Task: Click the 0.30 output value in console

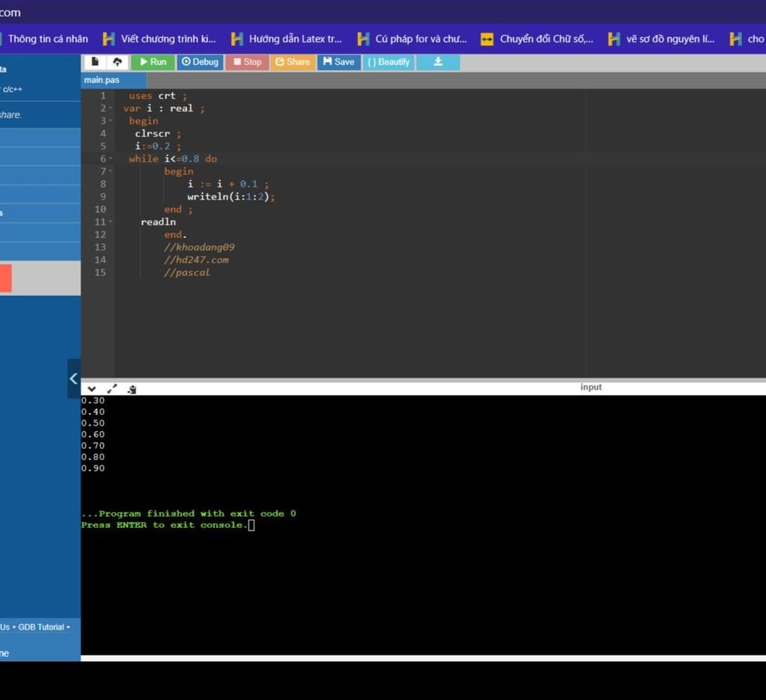Action: click(x=93, y=401)
